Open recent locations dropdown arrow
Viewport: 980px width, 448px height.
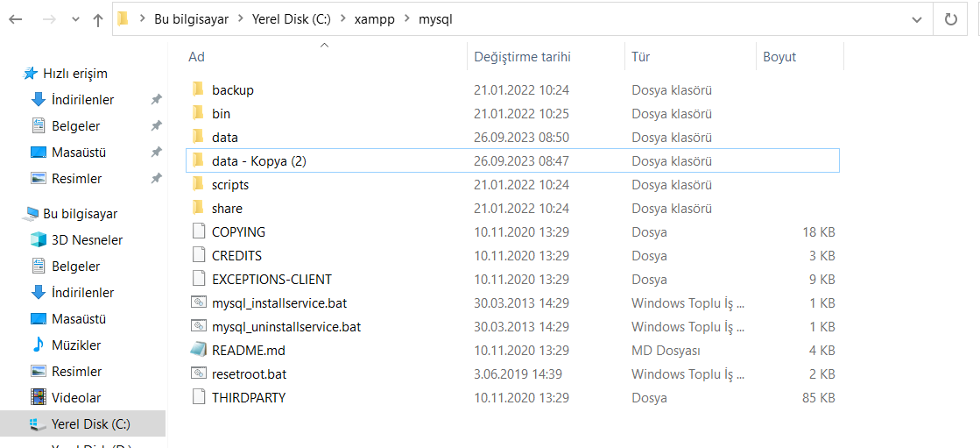tap(75, 19)
